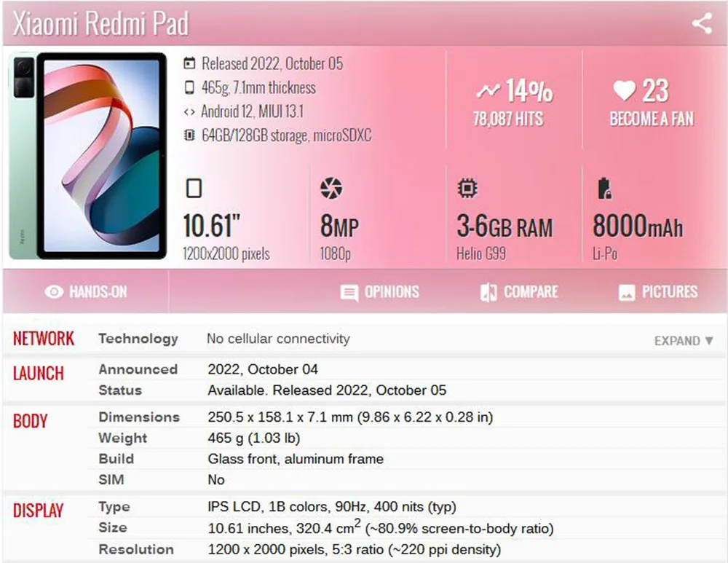Click the "250.5 x 158.1 x 7.1 mm" value
The width and height of the screenshot is (728, 563).
click(x=280, y=417)
